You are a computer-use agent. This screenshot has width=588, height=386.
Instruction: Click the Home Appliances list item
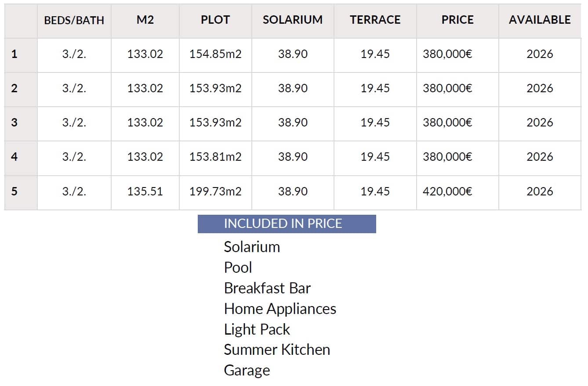click(280, 309)
